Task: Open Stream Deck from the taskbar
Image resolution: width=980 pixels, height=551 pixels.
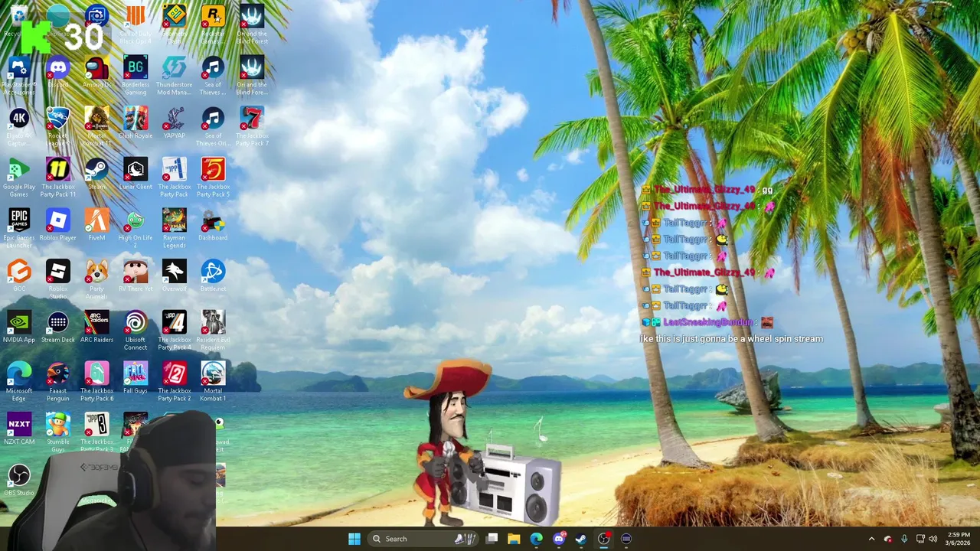Action: [626, 539]
